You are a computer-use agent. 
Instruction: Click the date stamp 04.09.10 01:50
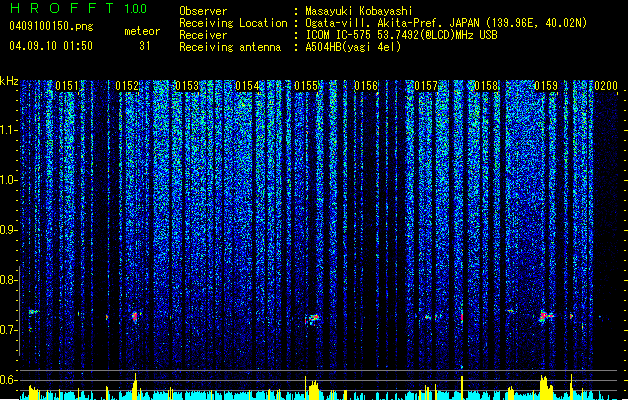coord(51,46)
